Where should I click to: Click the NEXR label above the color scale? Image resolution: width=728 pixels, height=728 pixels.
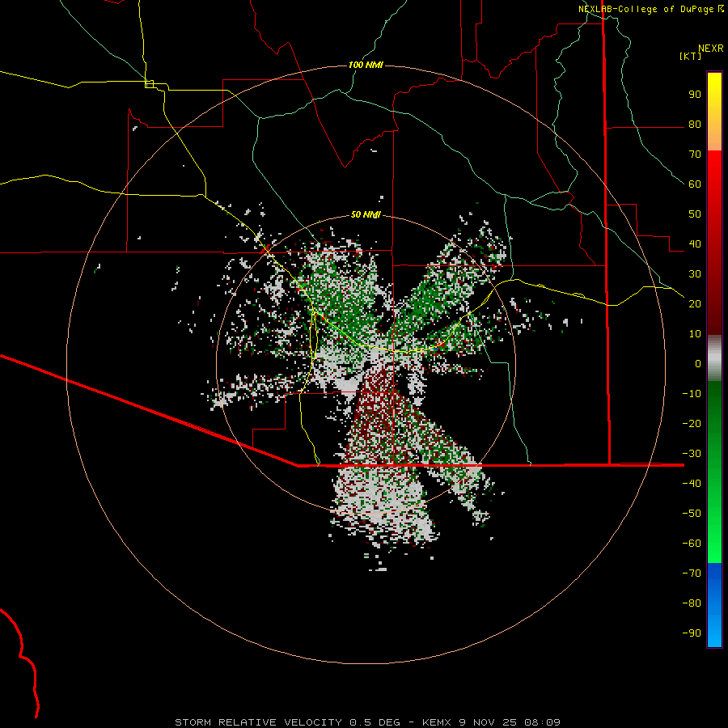point(711,49)
